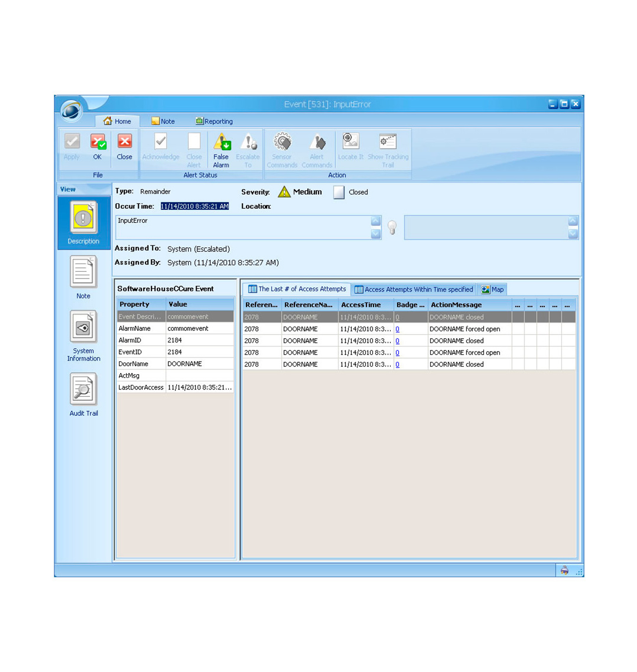Sort by AccessTime column header
The width and height of the screenshot is (637, 672).
(366, 305)
